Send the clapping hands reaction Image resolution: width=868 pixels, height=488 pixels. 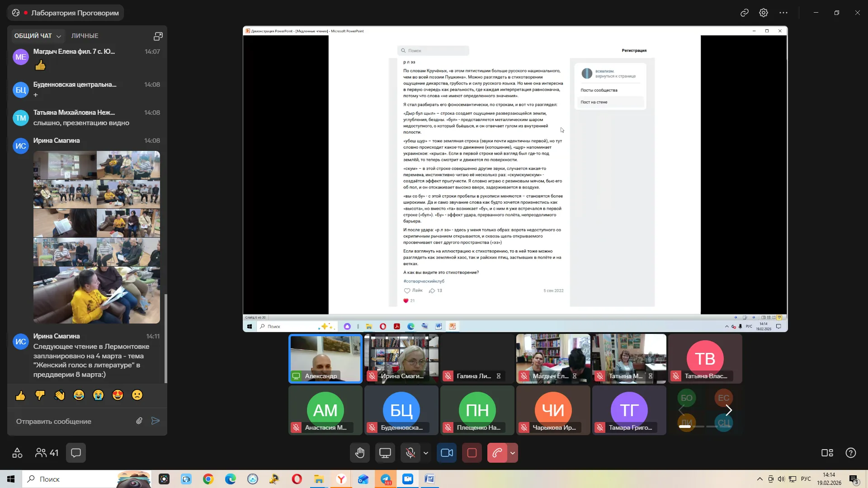tap(60, 396)
